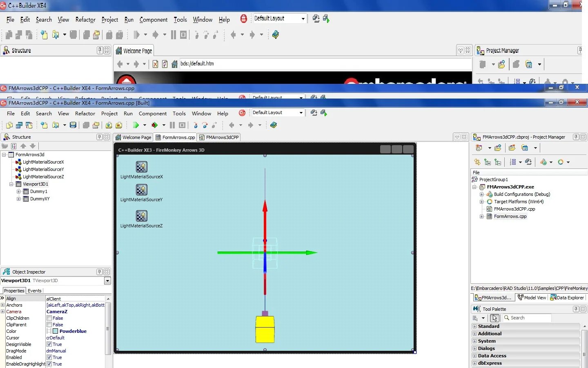Click the Add File to Project icon

point(109,125)
